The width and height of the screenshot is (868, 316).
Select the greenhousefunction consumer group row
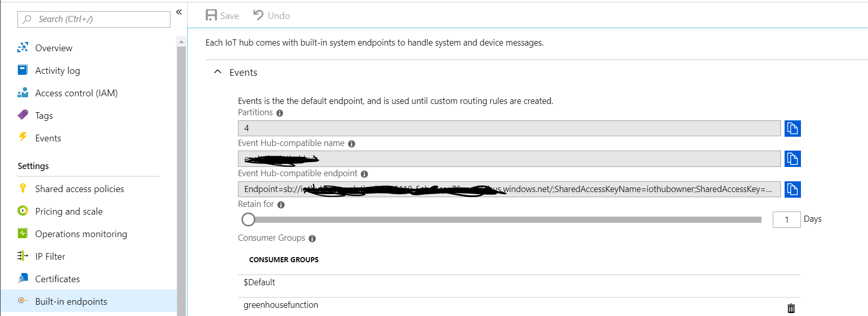[519, 306]
